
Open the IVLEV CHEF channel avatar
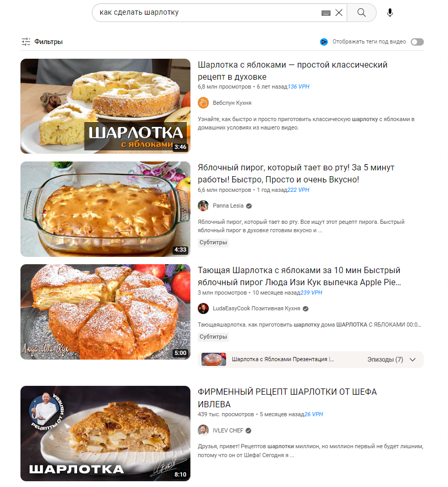204,430
